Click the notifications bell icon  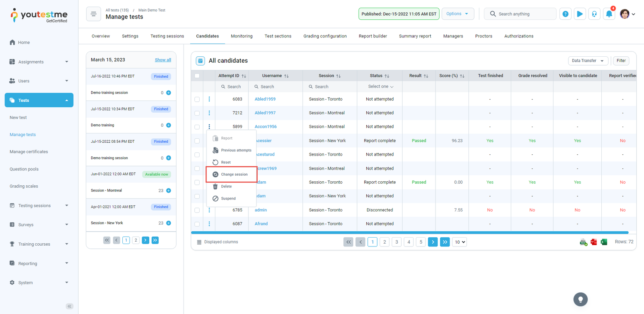pos(609,14)
